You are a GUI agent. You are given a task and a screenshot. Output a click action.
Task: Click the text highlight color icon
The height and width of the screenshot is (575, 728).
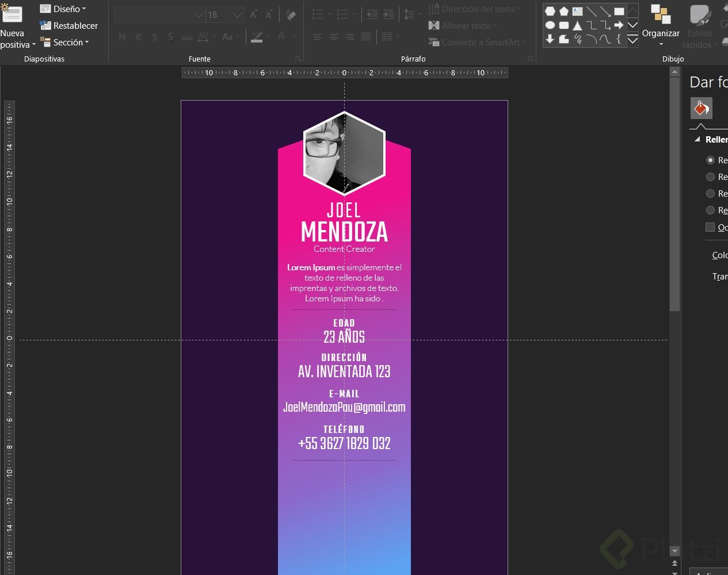pos(257,37)
